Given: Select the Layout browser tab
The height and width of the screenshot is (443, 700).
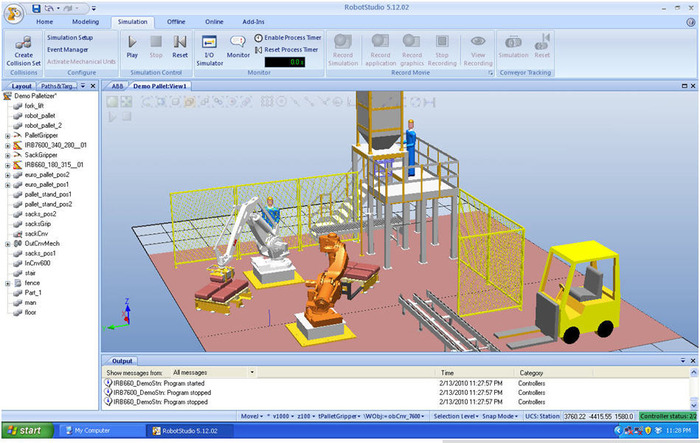Looking at the screenshot, I should point(21,86).
